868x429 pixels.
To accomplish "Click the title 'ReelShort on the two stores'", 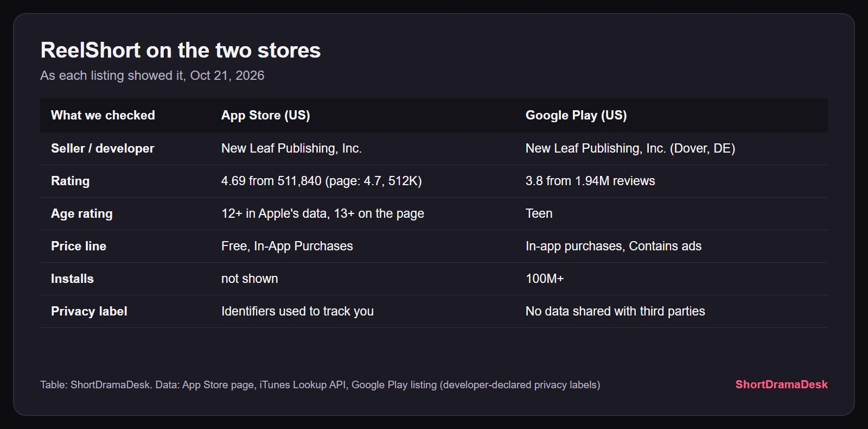I will (181, 50).
